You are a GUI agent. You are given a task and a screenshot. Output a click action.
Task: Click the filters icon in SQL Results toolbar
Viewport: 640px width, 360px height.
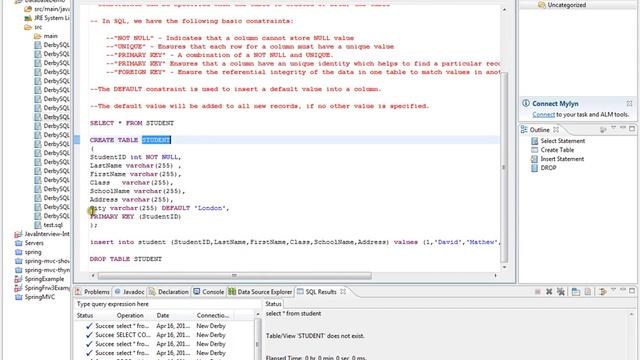(x=602, y=291)
